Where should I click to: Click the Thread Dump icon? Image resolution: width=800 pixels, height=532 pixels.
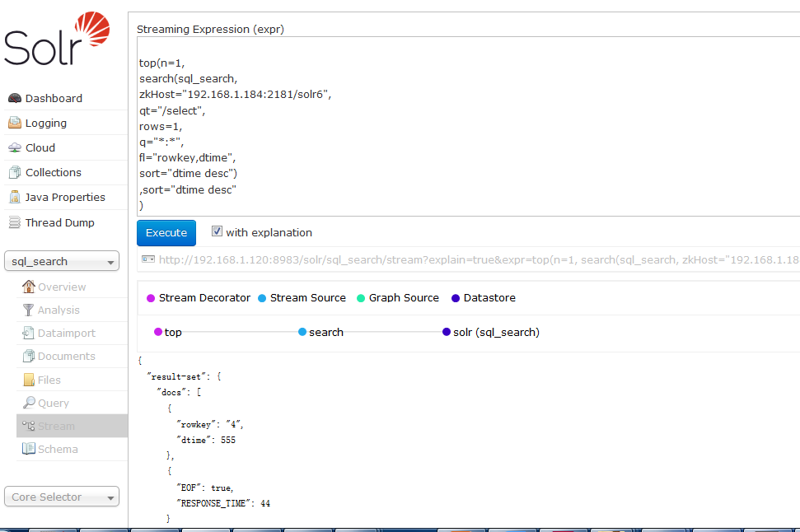[x=15, y=222]
